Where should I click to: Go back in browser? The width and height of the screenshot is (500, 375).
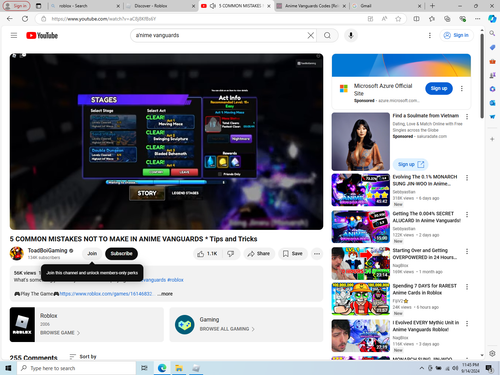[10, 19]
